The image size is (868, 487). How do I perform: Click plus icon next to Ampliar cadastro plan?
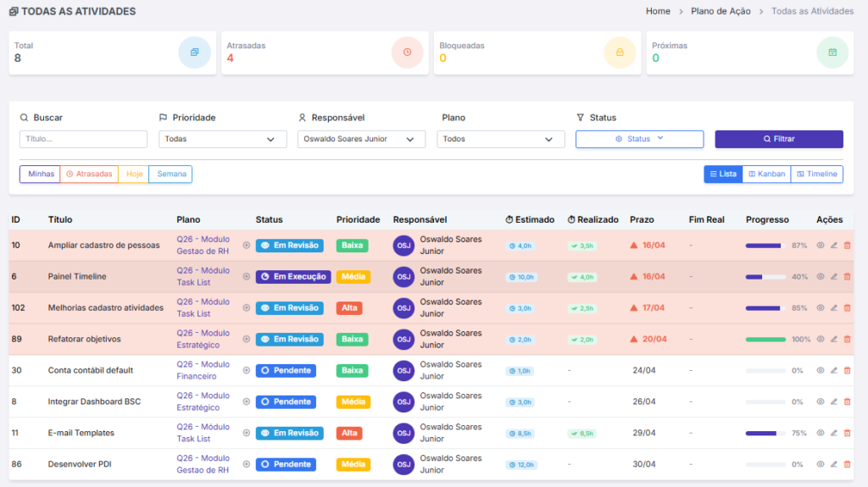pyautogui.click(x=247, y=245)
